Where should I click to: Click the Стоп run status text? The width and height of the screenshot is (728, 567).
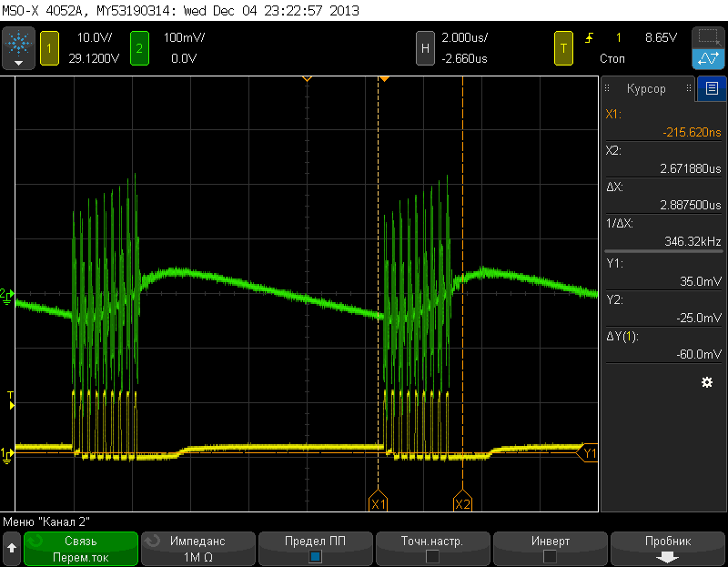tap(612, 58)
